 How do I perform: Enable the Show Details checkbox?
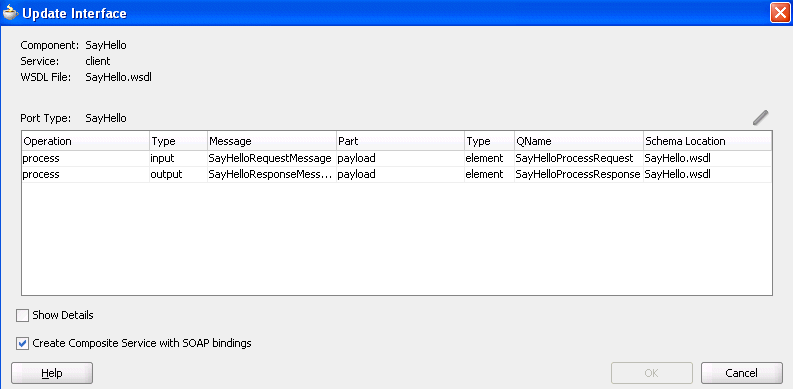pyautogui.click(x=22, y=316)
